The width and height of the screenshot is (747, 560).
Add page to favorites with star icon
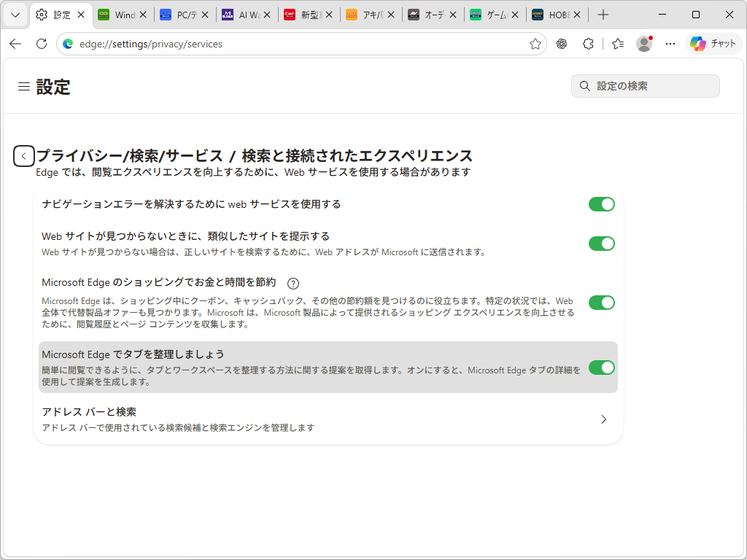[535, 44]
